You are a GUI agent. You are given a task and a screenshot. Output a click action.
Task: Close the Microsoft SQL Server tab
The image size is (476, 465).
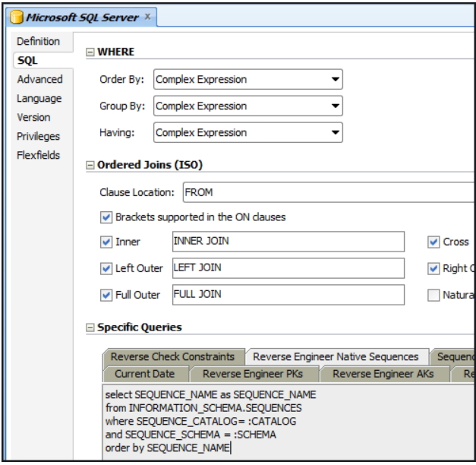147,17
